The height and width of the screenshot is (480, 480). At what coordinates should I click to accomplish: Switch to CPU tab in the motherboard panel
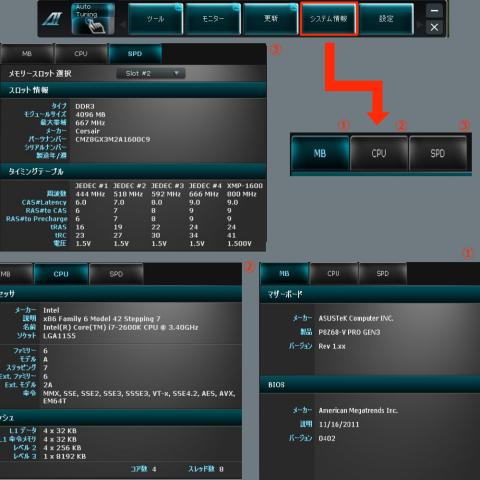click(x=333, y=273)
